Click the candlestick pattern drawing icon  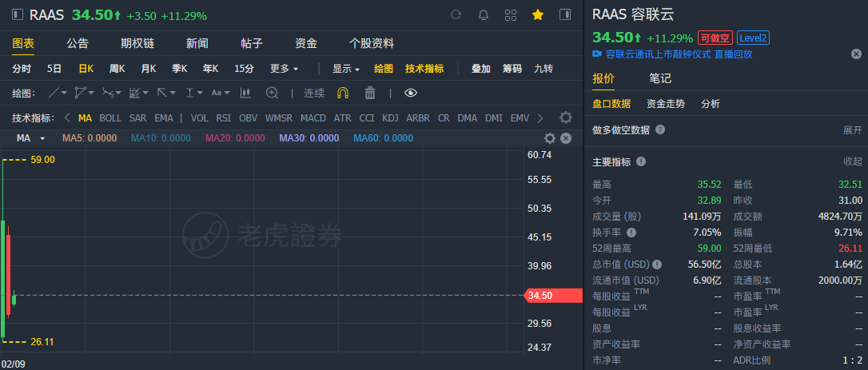coord(246,93)
